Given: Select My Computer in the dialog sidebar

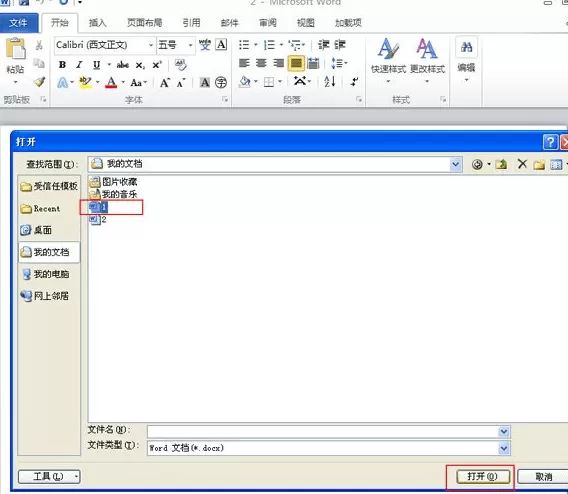Looking at the screenshot, I should (x=45, y=274).
